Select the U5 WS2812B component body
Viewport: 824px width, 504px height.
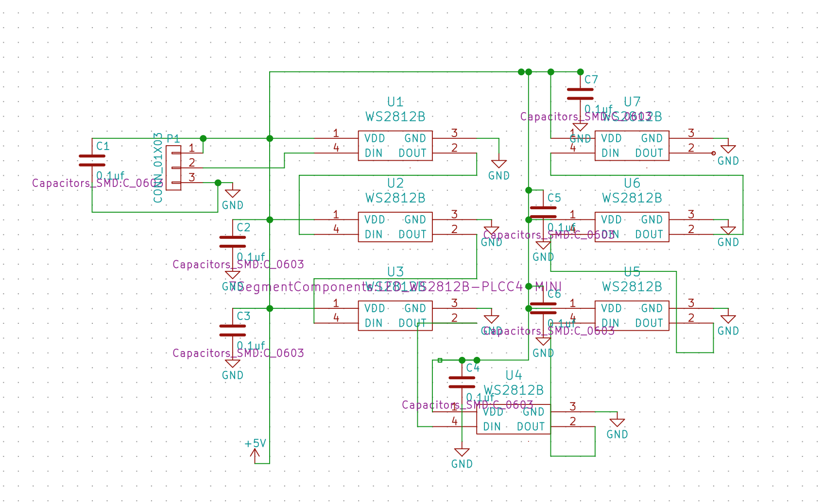(x=632, y=316)
